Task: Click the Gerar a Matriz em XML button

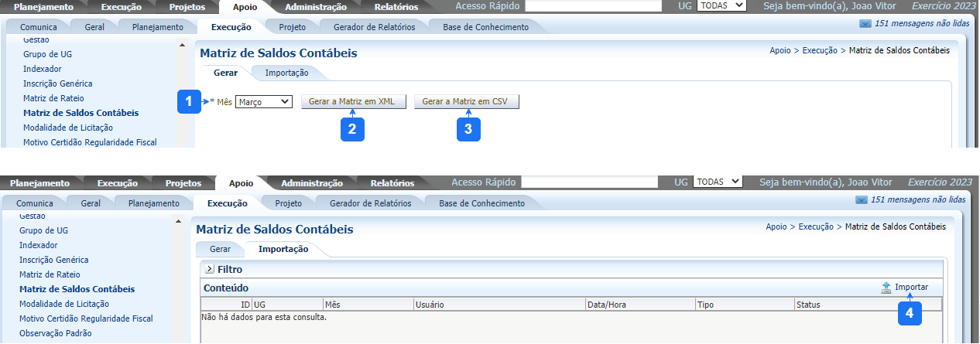Action: point(352,102)
